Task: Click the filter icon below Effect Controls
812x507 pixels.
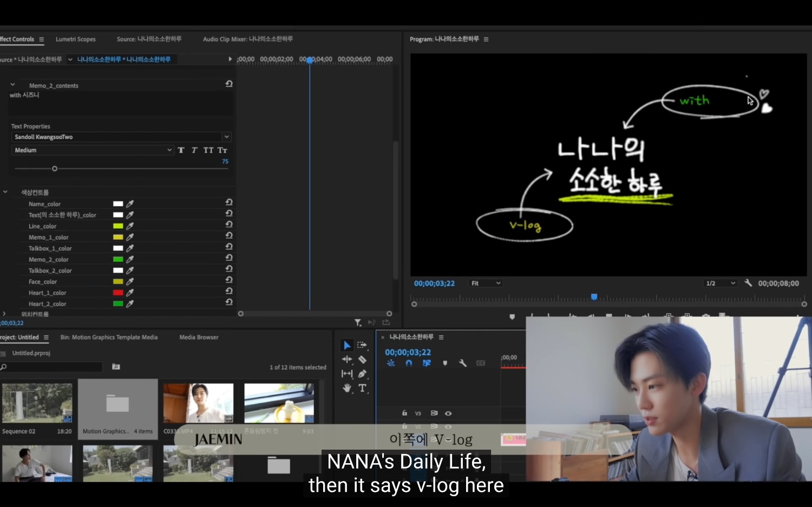Action: [x=358, y=322]
